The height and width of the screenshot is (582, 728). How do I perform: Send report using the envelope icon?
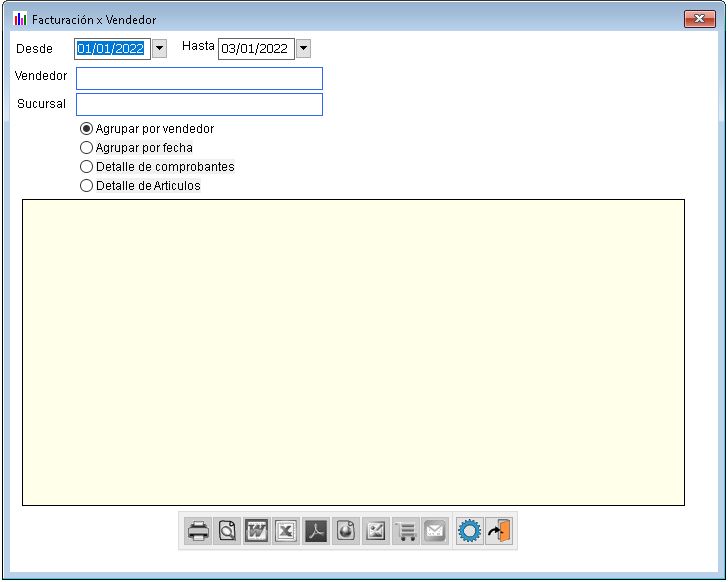pyautogui.click(x=434, y=531)
